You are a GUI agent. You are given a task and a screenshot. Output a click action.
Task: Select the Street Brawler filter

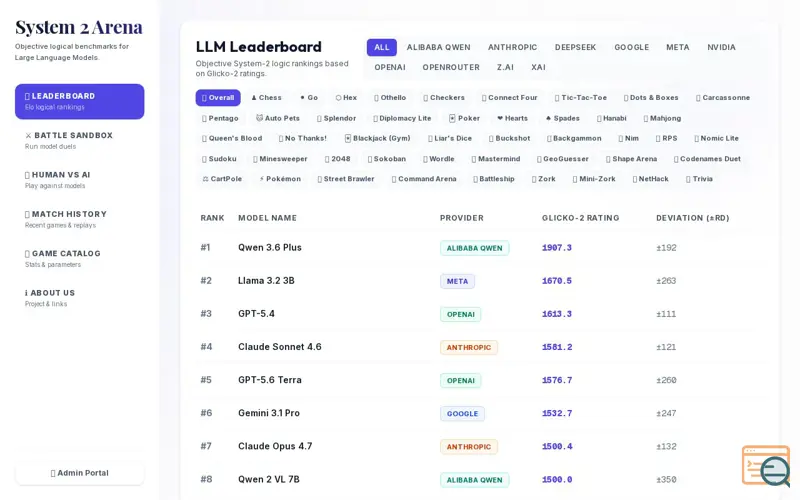[345, 179]
